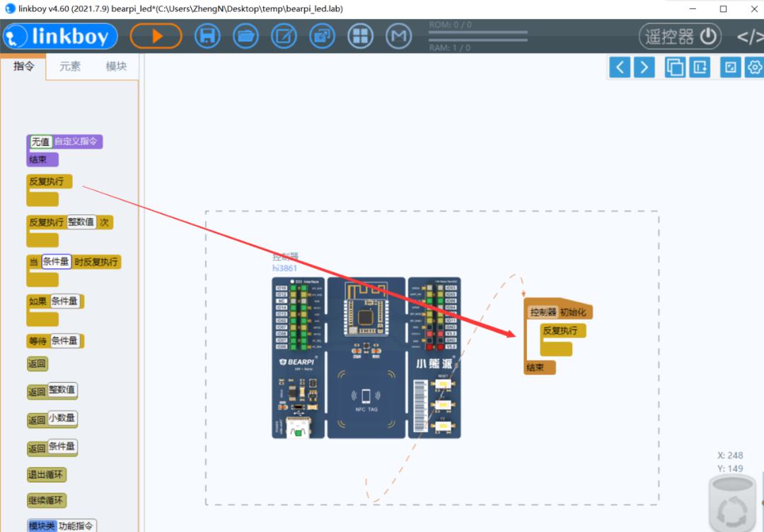Click the BearPi hi3861 board image
764x532 pixels.
point(366,357)
